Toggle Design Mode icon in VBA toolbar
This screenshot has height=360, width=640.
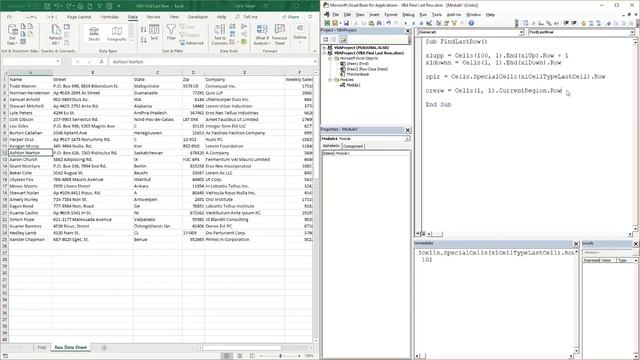pyautogui.click(x=429, y=23)
